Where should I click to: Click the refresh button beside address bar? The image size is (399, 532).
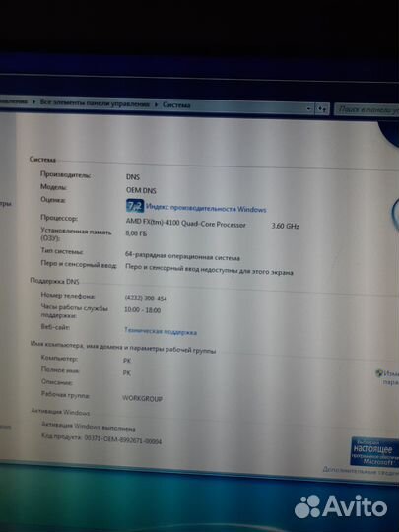coord(322,109)
